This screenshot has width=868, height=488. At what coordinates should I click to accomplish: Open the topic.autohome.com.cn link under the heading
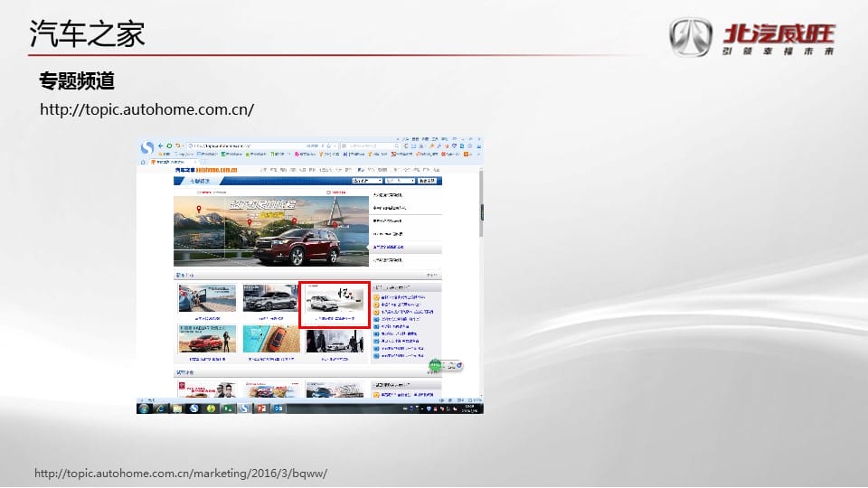pos(147,109)
